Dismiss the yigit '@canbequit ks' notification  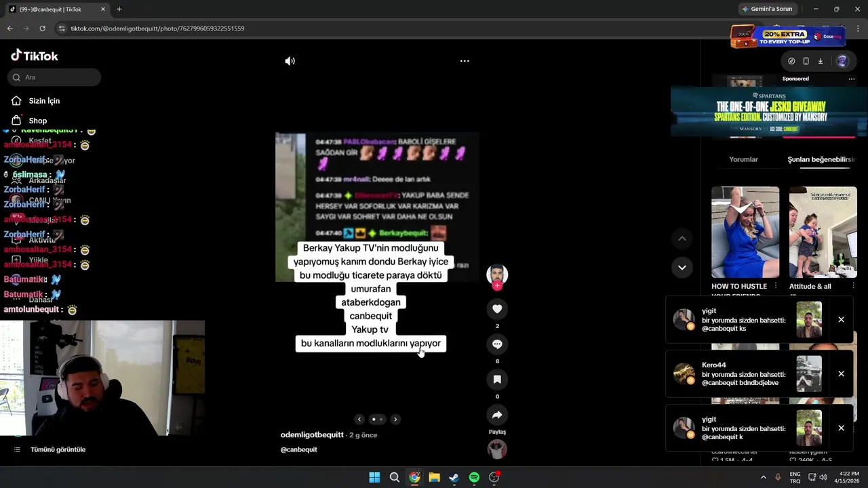tap(841, 319)
